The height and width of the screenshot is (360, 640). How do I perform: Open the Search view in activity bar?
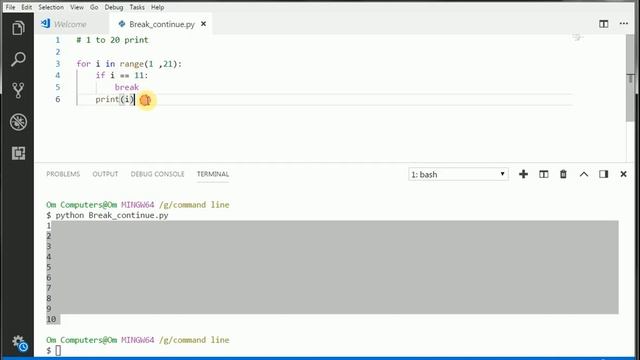pyautogui.click(x=18, y=59)
